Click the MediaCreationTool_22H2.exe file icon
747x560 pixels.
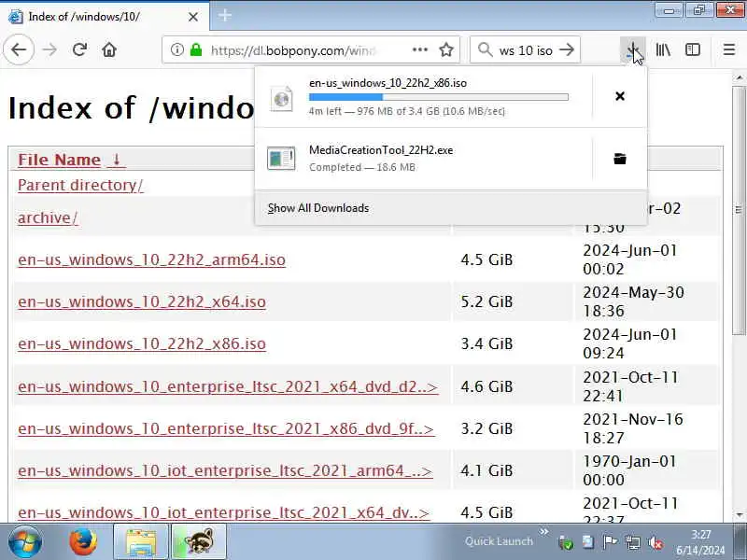281,159
